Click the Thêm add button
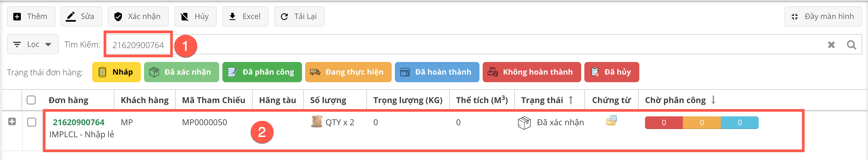The width and height of the screenshot is (868, 160). tap(31, 16)
